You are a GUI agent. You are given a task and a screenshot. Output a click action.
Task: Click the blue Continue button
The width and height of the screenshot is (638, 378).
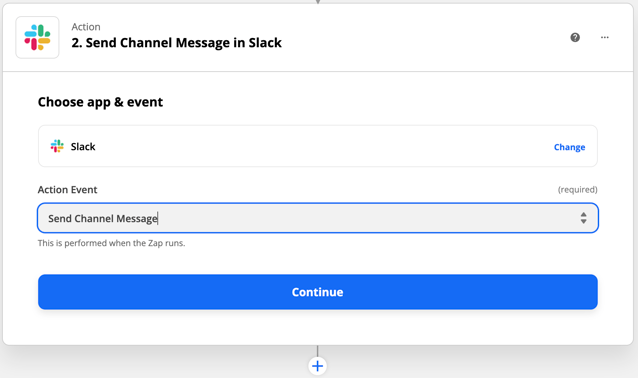coord(318,292)
